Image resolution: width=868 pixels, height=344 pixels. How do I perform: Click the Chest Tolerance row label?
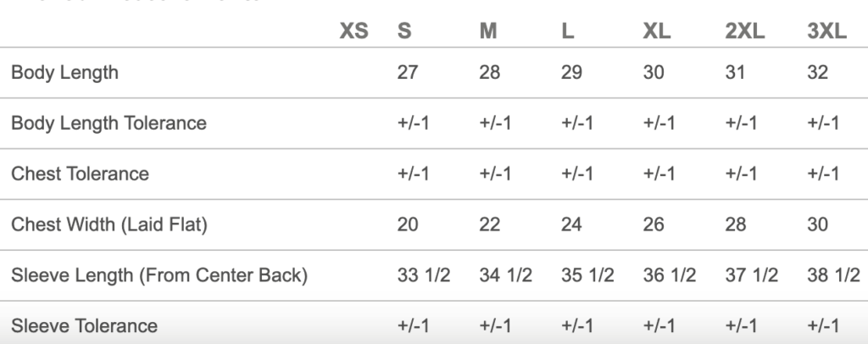tap(80, 174)
